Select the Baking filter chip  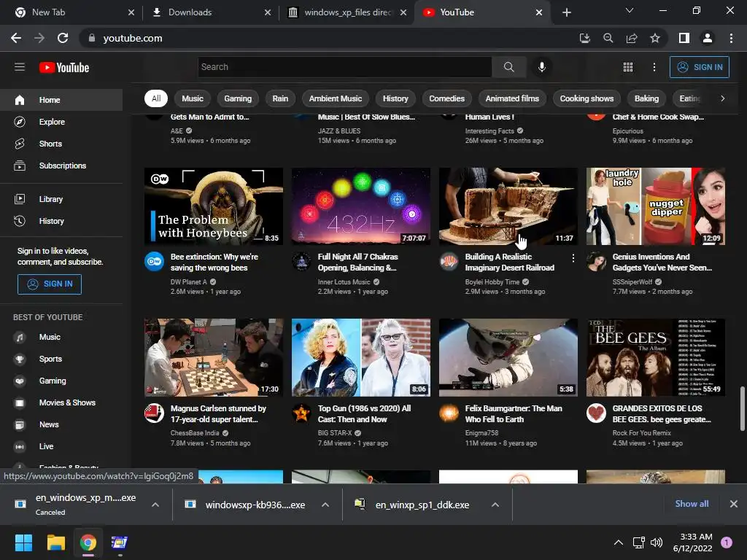pos(646,98)
